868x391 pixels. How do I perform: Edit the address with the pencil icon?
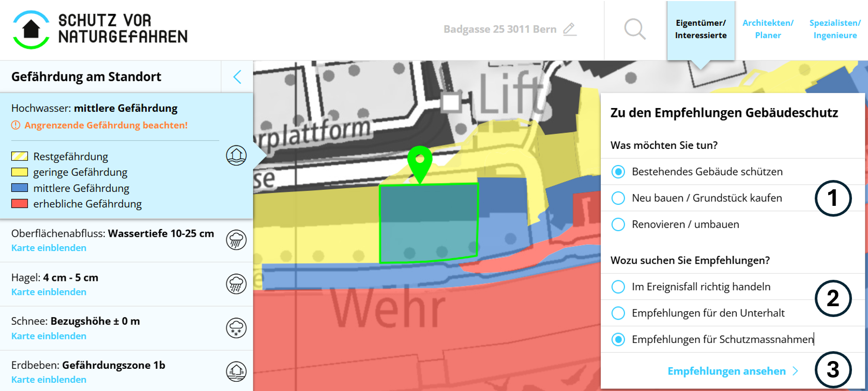click(569, 29)
